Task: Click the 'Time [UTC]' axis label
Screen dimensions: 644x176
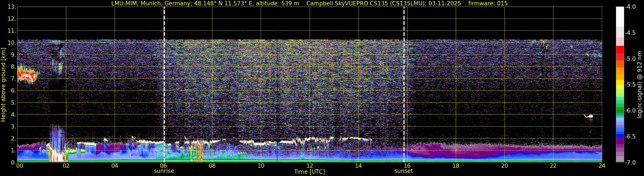Action: [310, 172]
